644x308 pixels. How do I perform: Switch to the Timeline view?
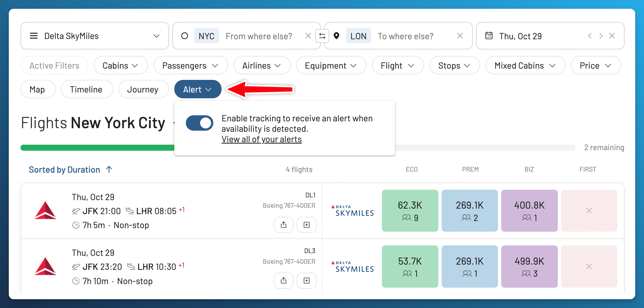(87, 89)
